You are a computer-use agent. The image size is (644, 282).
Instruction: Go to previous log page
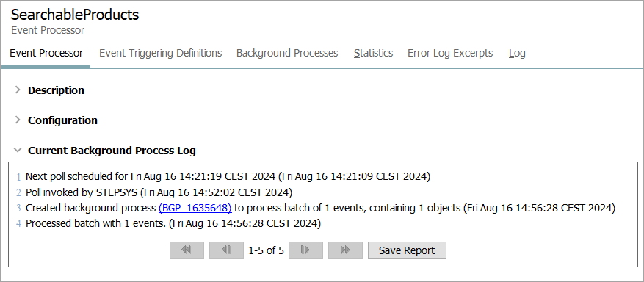point(226,250)
